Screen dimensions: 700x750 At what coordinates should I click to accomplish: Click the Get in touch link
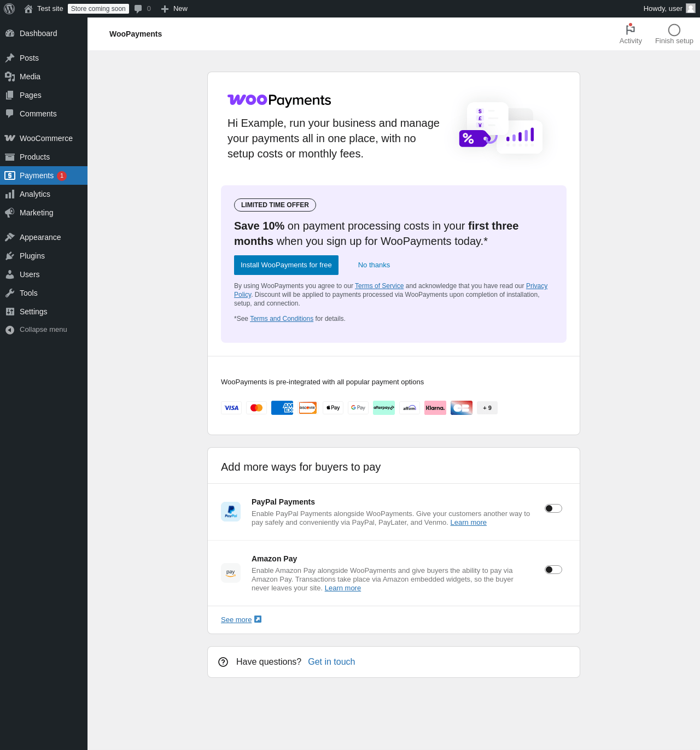(331, 662)
